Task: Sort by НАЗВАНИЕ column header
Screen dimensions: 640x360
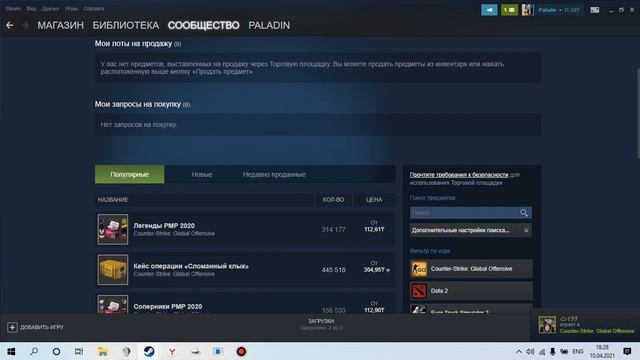Action: (113, 200)
